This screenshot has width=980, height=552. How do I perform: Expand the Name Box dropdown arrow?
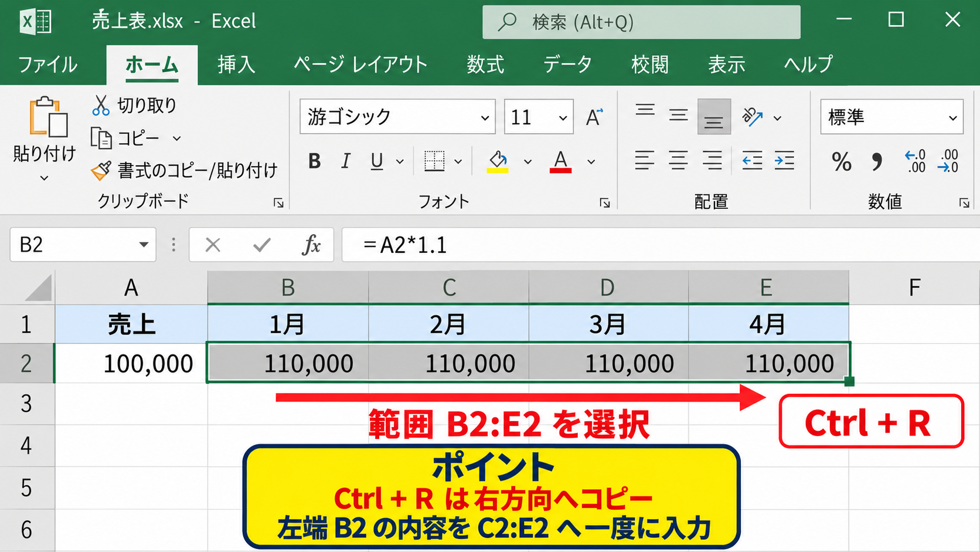(x=144, y=245)
